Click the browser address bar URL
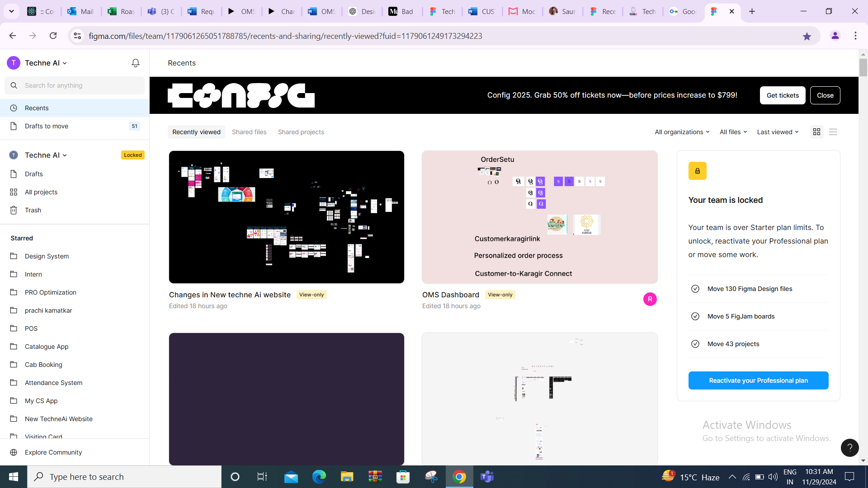Screen dimensions: 868x488 click(x=285, y=36)
